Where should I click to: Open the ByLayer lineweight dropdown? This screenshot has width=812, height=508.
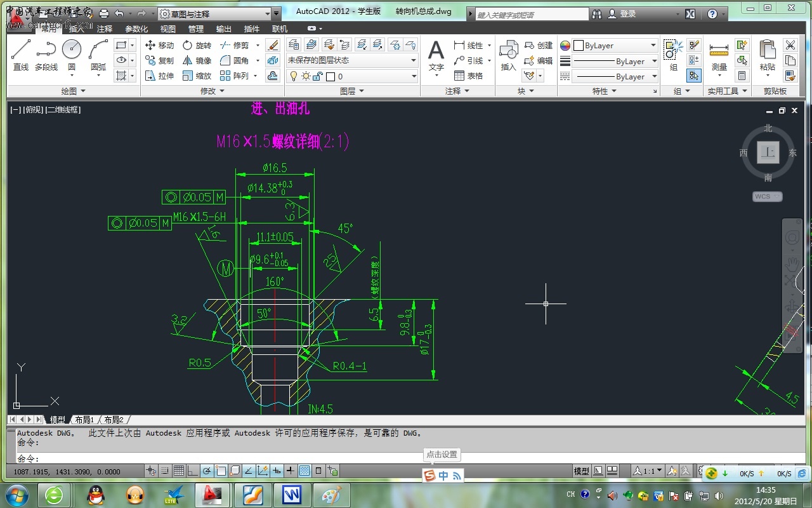[x=615, y=61]
